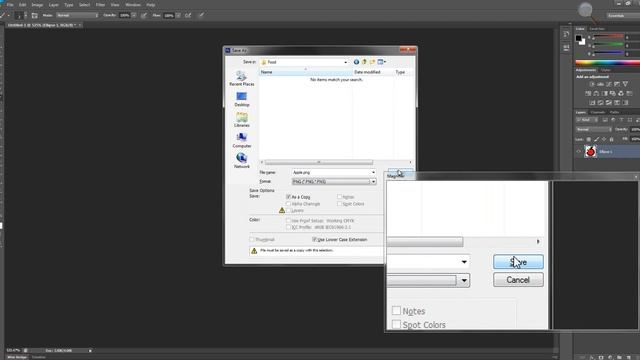Toggle Alpha Channels checkbox
Image resolution: width=640 pixels, height=360 pixels.
(x=289, y=204)
